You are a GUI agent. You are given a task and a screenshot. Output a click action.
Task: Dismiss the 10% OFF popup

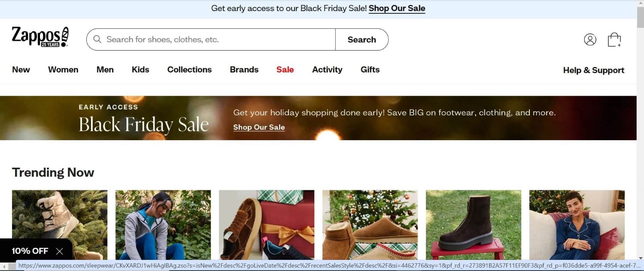60,251
